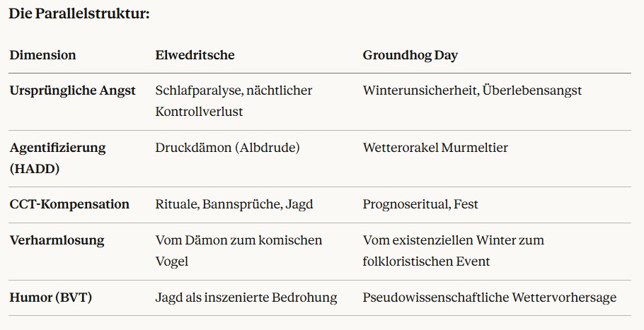644x330 pixels.
Task: Select the 'CCT-Kompensation' row label
Action: coord(69,204)
